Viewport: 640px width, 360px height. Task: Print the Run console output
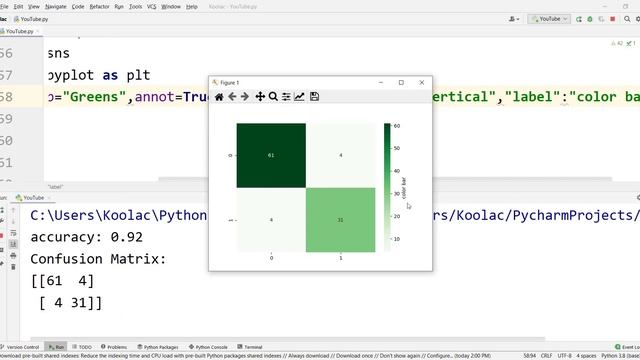13,256
